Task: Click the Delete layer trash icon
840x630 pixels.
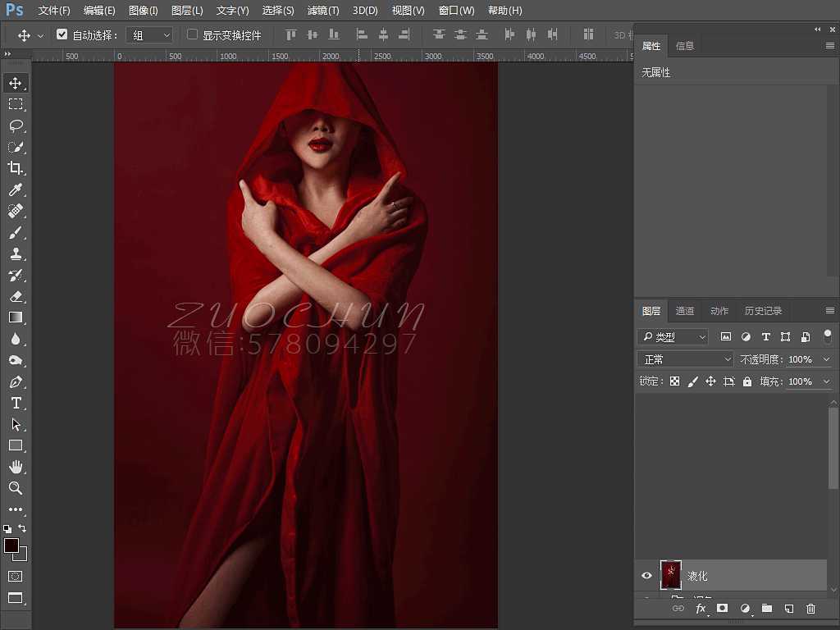Action: click(810, 609)
